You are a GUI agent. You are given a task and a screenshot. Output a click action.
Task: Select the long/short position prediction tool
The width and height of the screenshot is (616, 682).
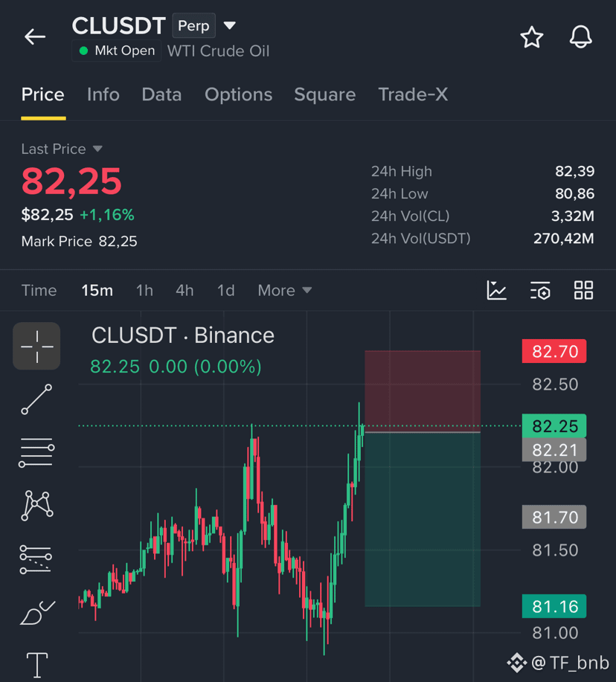[36, 559]
